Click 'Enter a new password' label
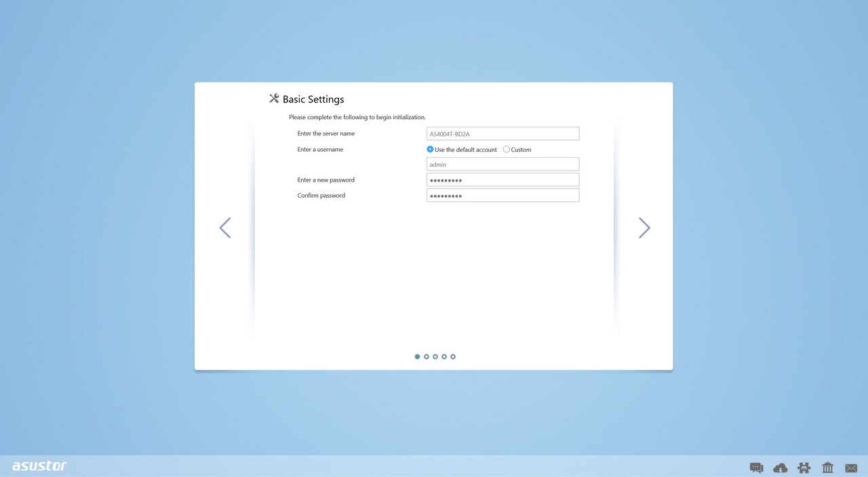 (x=326, y=180)
